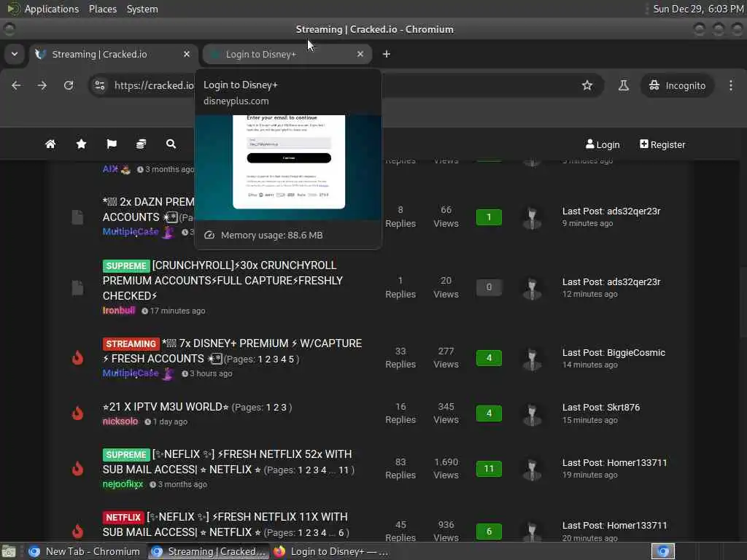This screenshot has height=560, width=747.
Task: Click document icon beside Crunchyroll thread
Action: [77, 287]
